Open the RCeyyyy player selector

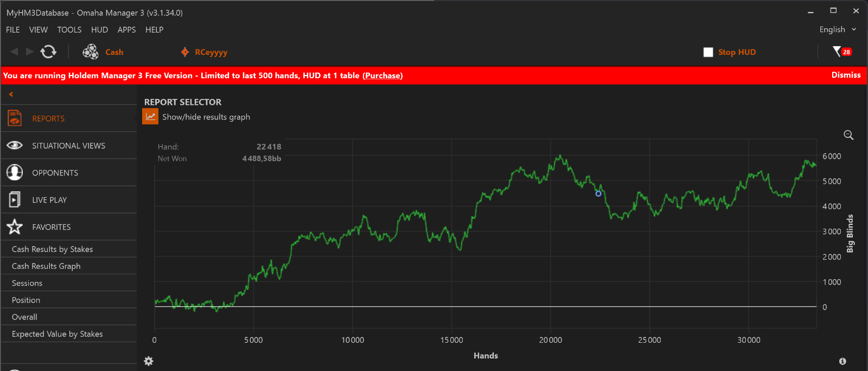(210, 52)
